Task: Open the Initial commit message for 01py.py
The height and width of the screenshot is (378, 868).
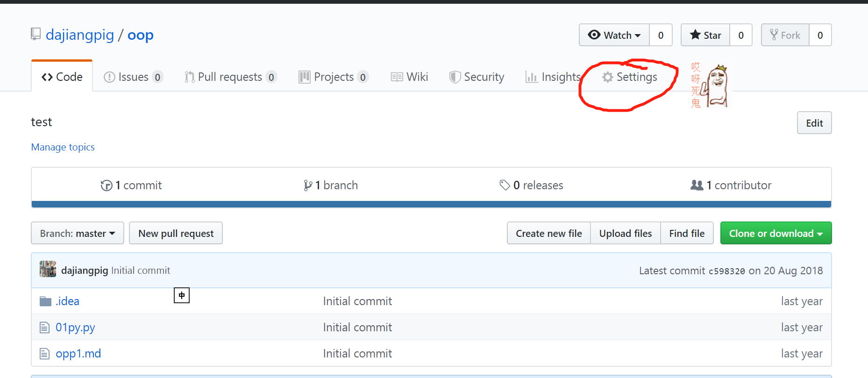Action: (x=358, y=328)
